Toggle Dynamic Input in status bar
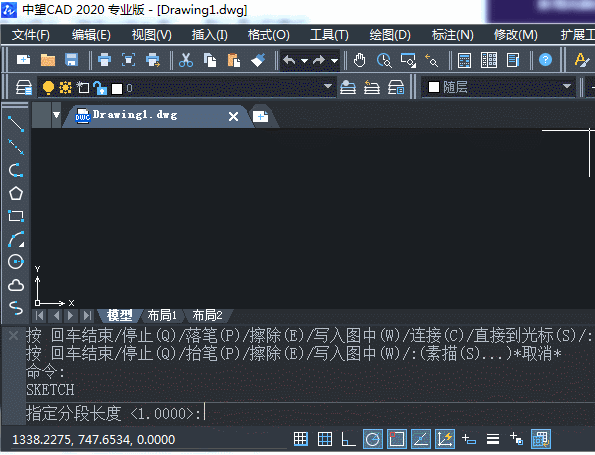Image resolution: width=595 pixels, height=455 pixels. point(469,439)
